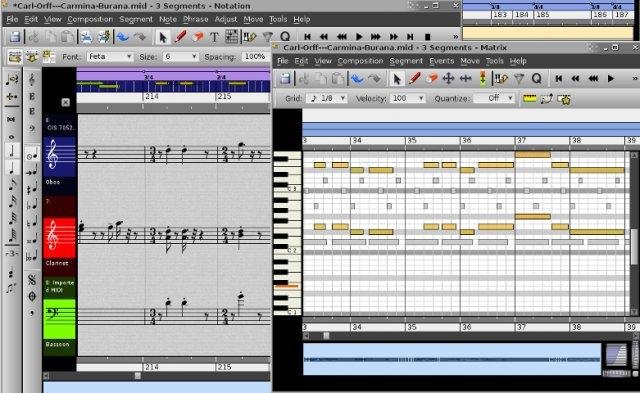Select the pencil draw tool in Matrix toolbar
This screenshot has width=640, height=393.
(x=414, y=78)
